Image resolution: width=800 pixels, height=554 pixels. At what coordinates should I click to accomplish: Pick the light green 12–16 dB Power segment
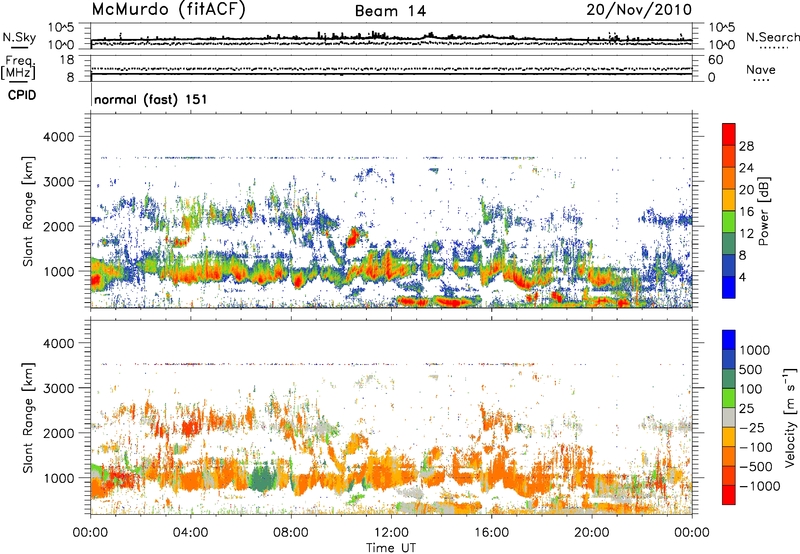pos(729,221)
